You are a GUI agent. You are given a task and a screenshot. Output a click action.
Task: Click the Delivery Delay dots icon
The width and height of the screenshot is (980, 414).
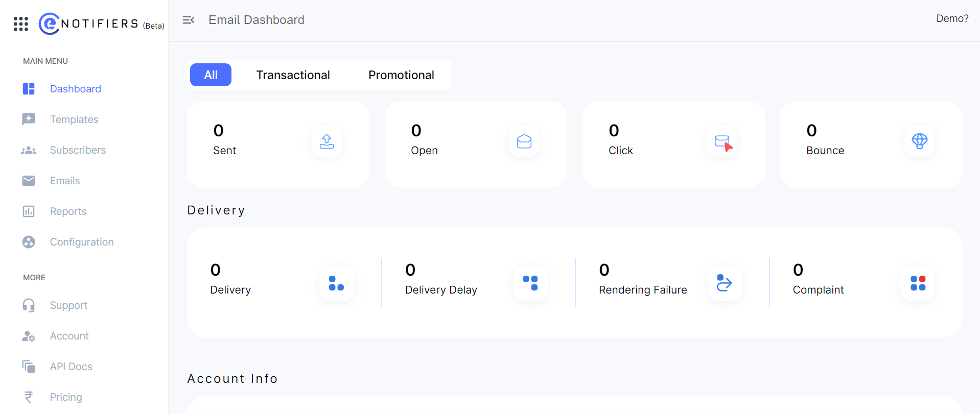pyautogui.click(x=530, y=283)
